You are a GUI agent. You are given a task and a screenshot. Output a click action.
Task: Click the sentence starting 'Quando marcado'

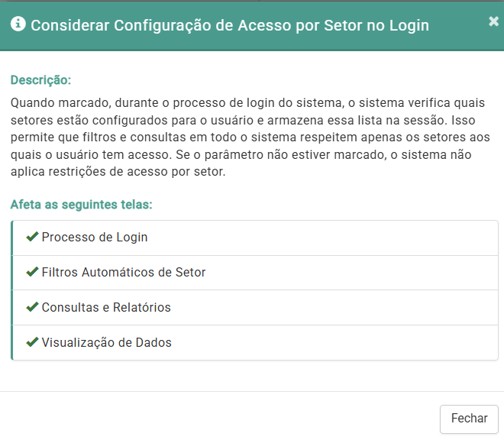point(229,103)
